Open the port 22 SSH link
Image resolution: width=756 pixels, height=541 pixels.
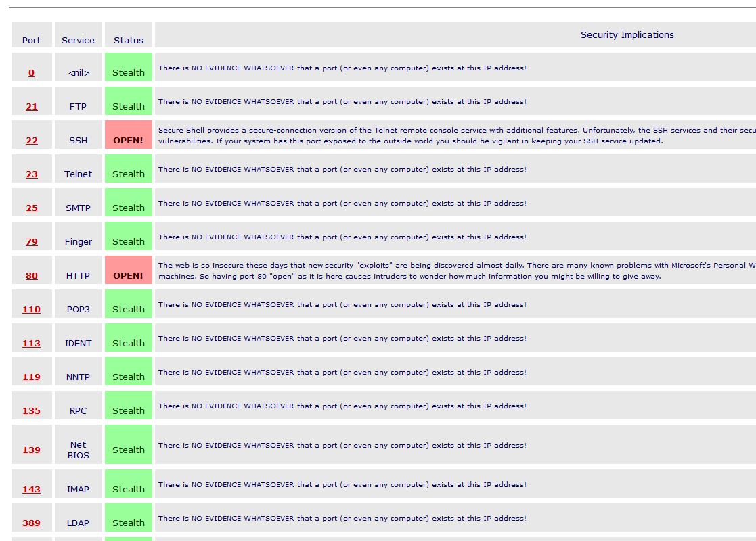point(32,141)
